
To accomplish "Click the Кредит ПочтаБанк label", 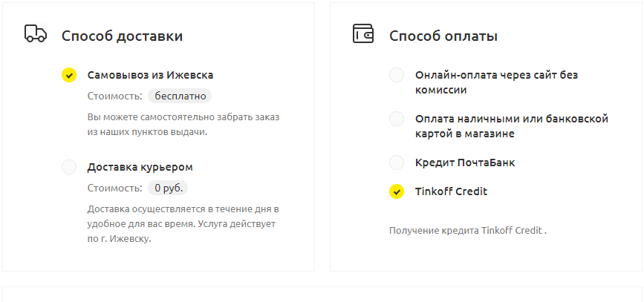I will click(x=465, y=163).
